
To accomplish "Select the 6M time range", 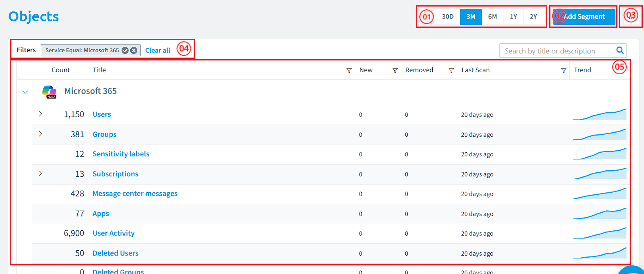I will coord(492,17).
